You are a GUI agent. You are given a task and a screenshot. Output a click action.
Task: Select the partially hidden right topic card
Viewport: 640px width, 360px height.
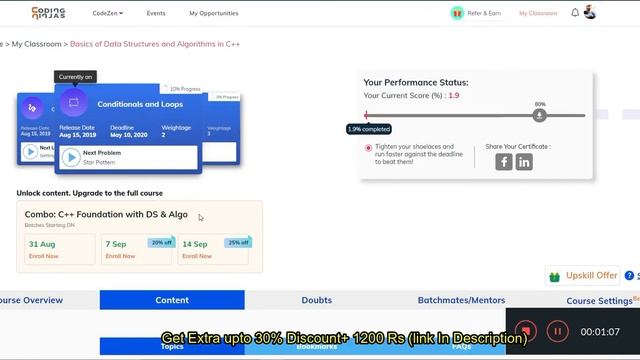click(221, 129)
